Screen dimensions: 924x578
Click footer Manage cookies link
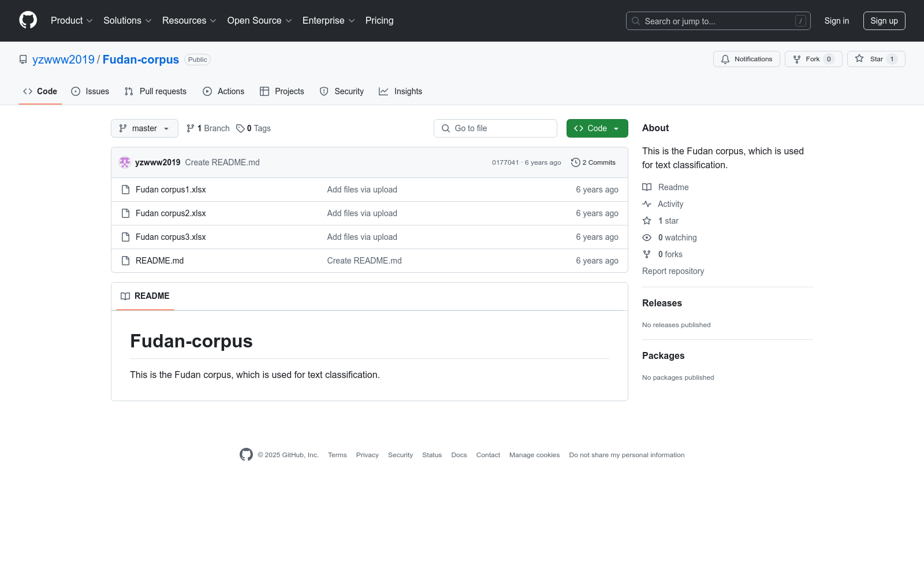coord(535,455)
